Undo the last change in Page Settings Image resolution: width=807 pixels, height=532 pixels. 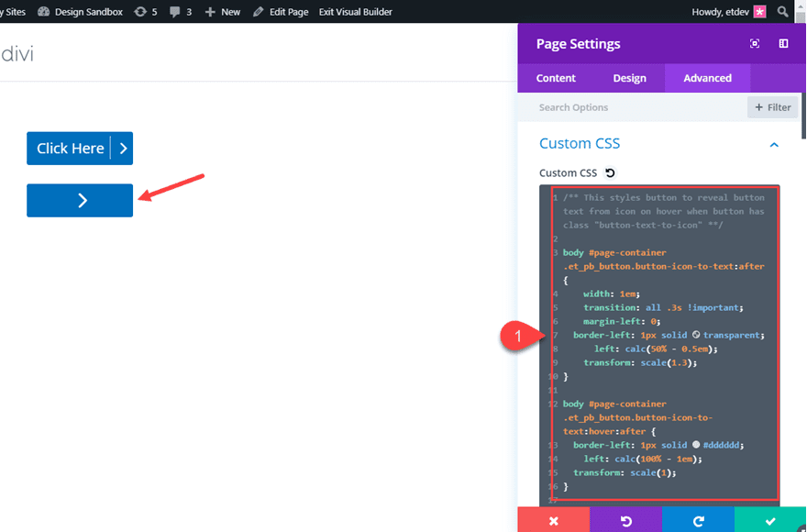[625, 519]
